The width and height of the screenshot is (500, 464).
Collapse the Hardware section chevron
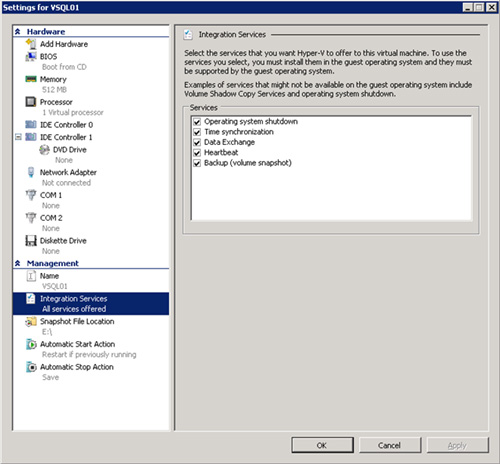[18, 32]
